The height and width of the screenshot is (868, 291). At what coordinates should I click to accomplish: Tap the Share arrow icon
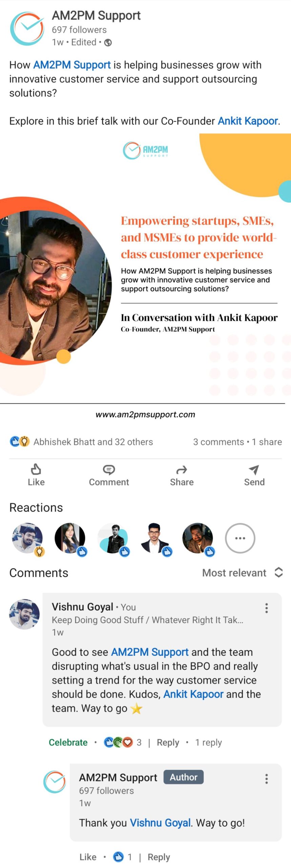[x=182, y=470]
